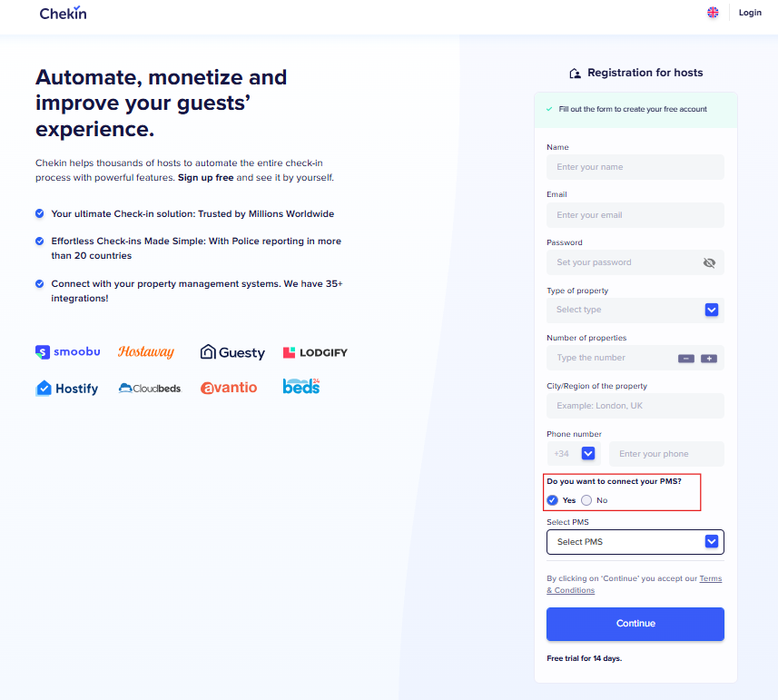Expand the Type of property dropdown
The image size is (778, 700).
coord(712,310)
